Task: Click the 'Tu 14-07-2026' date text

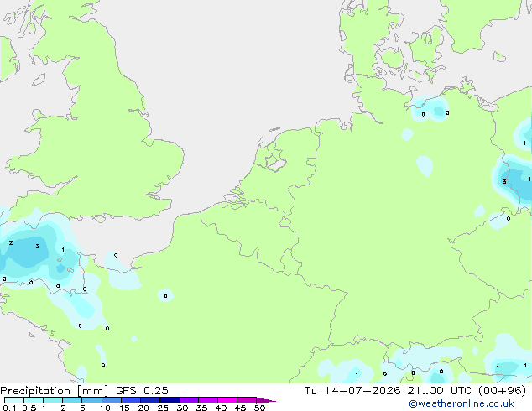Action: (x=352, y=391)
